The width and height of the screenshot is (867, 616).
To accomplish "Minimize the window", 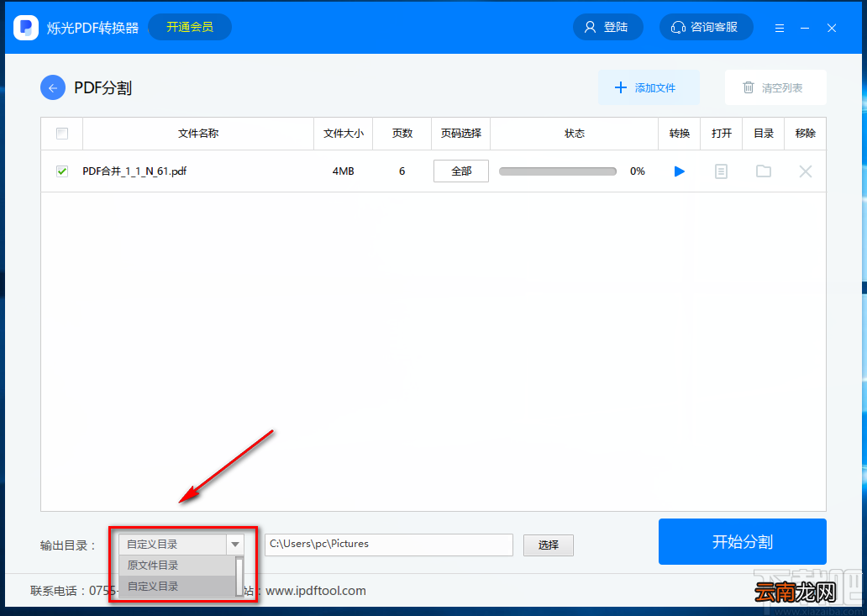I will click(805, 28).
